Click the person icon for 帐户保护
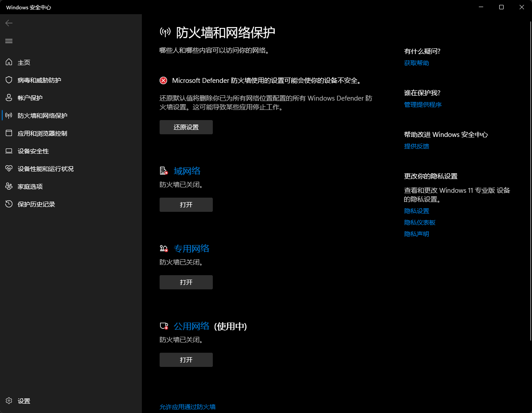Screen dimensions: 532x413 pyautogui.click(x=9, y=98)
